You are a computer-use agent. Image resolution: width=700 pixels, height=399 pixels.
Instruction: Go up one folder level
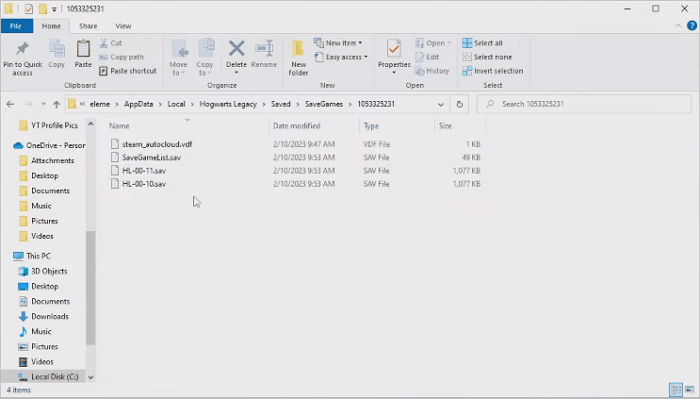pos(56,104)
